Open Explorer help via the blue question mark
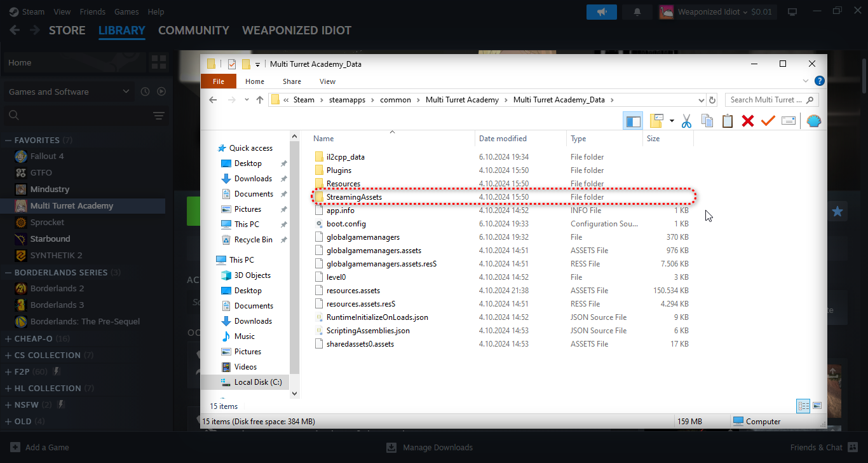Viewport: 868px width, 463px height. click(x=820, y=81)
